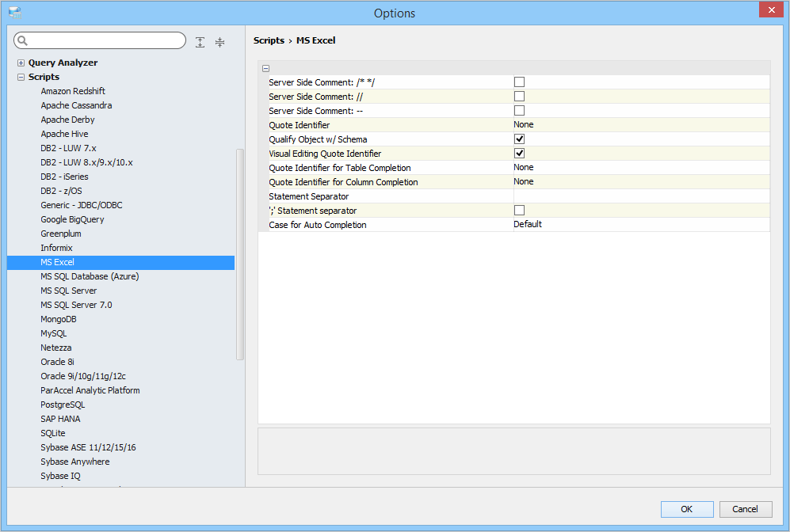The image size is (790, 532).
Task: Open Apache Derby script options
Action: click(67, 120)
